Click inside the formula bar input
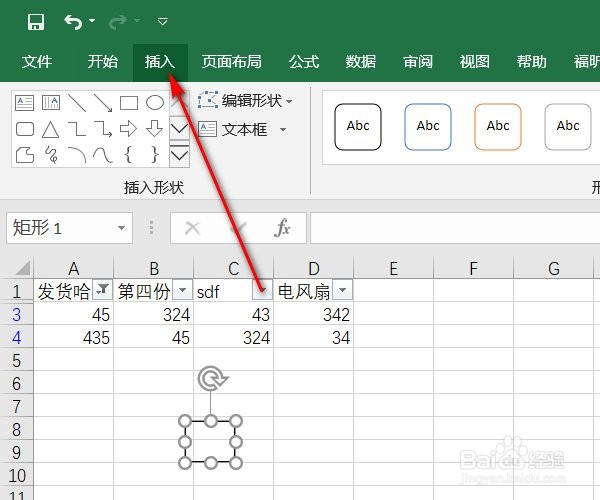This screenshot has width=600, height=500. point(455,228)
